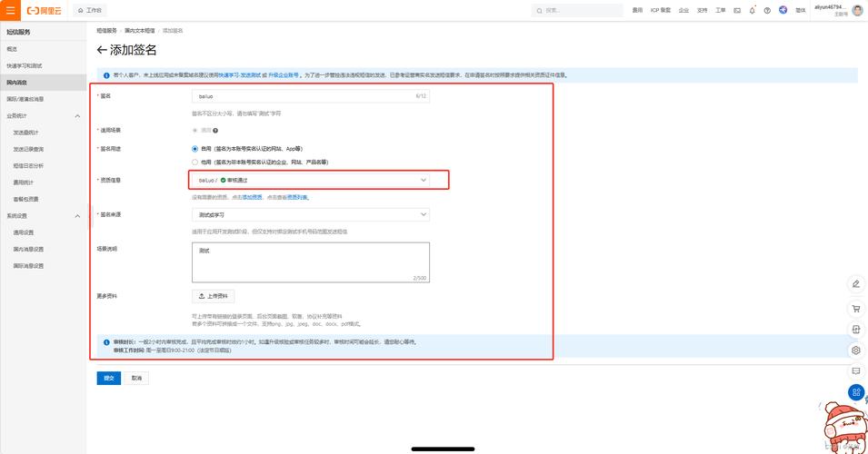The width and height of the screenshot is (868, 454).
Task: Click the help icon beside 通用 scenario
Action: (215, 131)
